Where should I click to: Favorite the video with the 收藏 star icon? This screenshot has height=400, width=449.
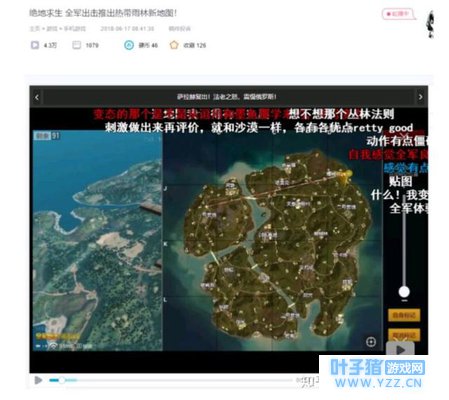click(x=174, y=45)
